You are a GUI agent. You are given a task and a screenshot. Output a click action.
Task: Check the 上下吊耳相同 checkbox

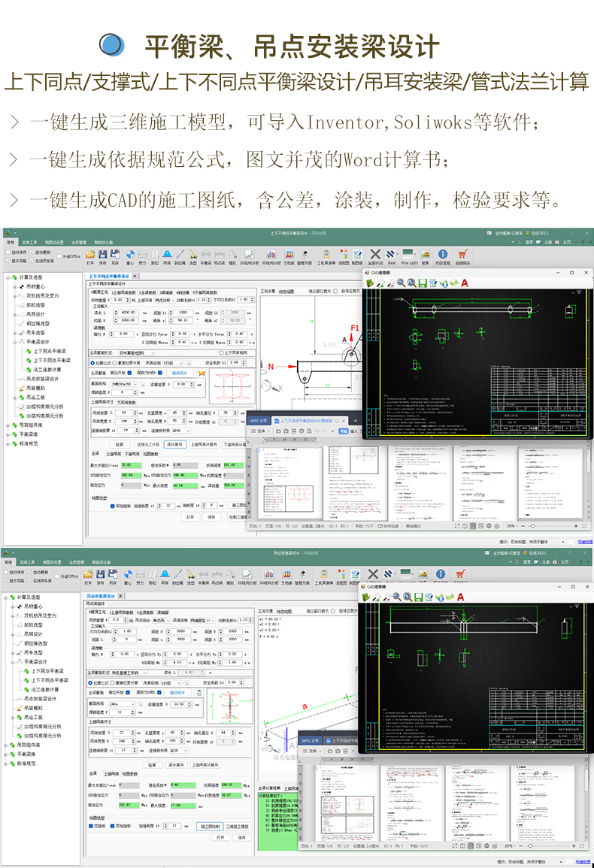[220, 352]
